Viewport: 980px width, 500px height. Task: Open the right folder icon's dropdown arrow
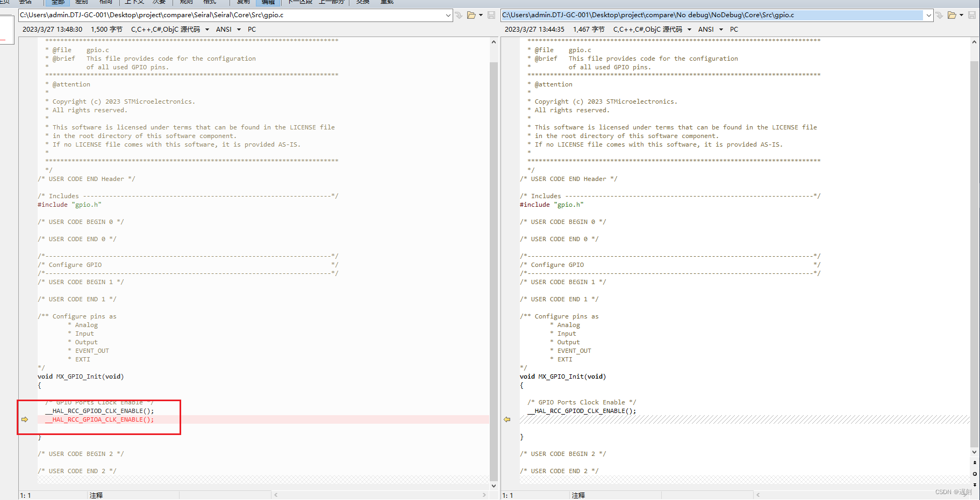[961, 15]
